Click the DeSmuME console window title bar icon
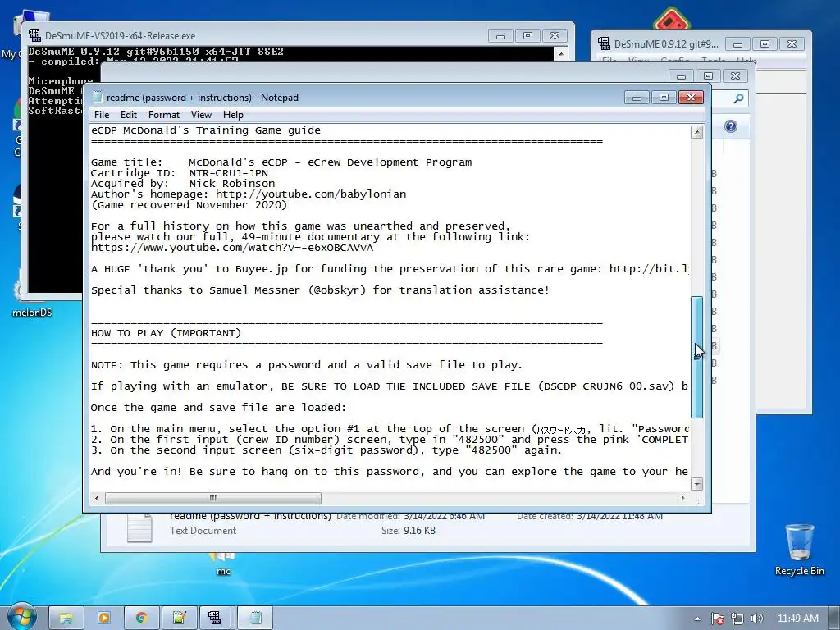The height and width of the screenshot is (630, 840). 34,35
